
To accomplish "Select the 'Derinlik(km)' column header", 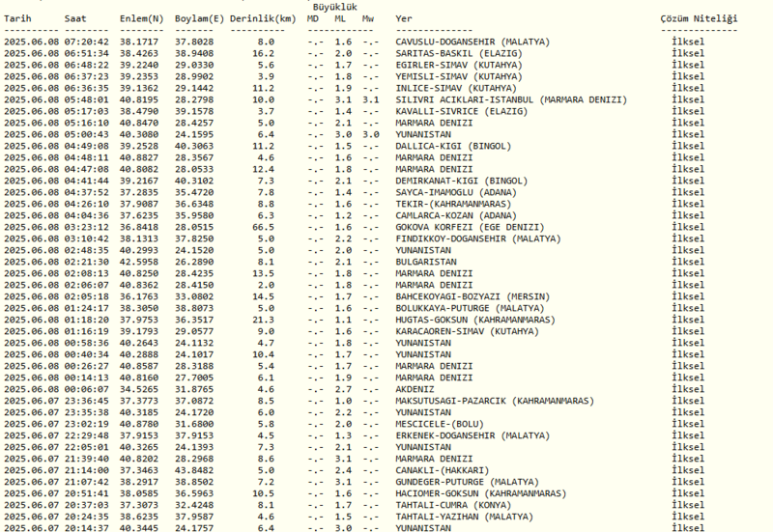I will (x=263, y=18).
